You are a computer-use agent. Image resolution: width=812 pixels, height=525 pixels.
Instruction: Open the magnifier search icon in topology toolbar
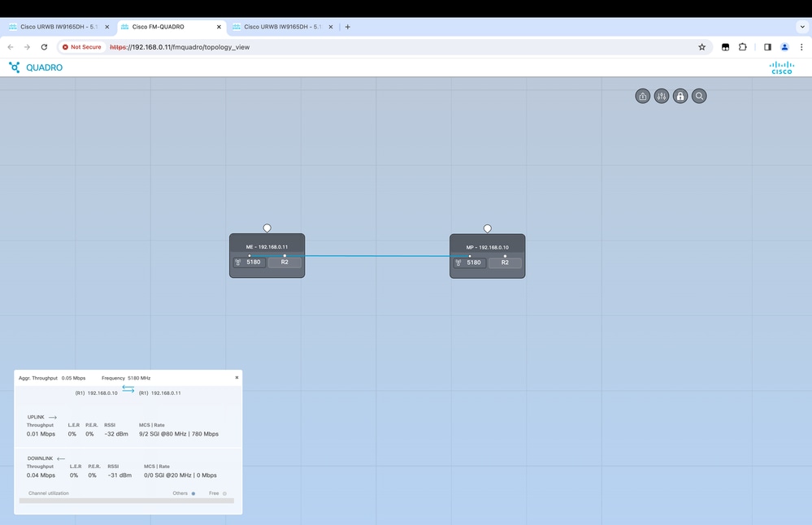(699, 96)
